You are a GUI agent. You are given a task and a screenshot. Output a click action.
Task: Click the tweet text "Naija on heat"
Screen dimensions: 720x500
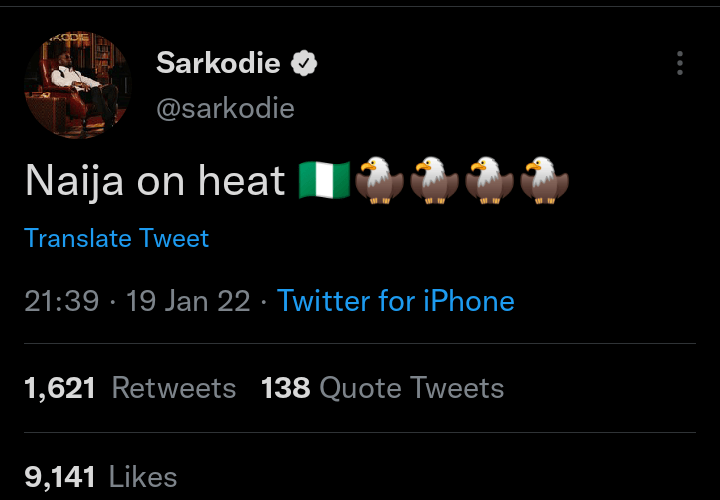[155, 181]
